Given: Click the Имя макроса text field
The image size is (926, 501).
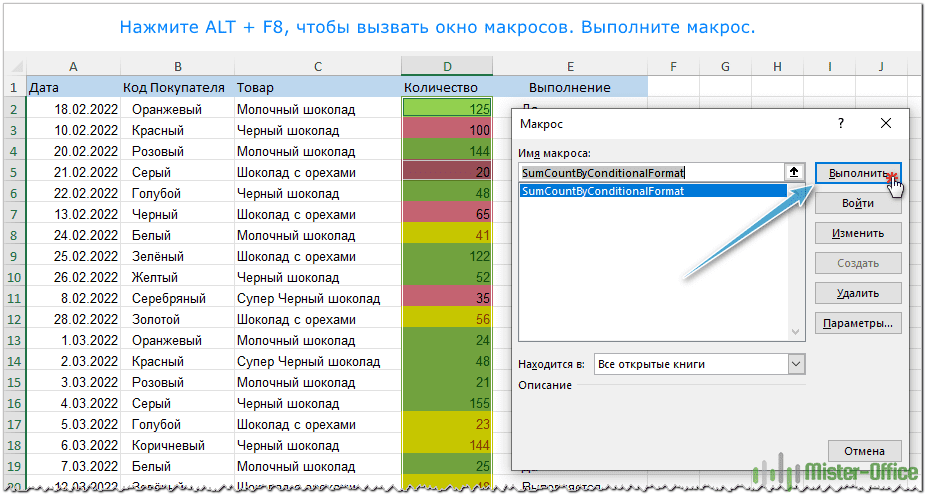Looking at the screenshot, I should pos(650,172).
